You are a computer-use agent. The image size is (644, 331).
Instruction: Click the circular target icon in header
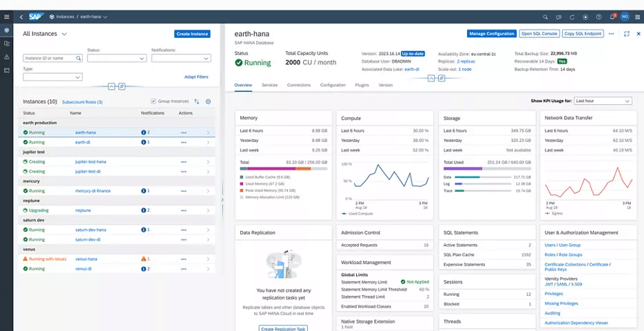click(x=585, y=17)
